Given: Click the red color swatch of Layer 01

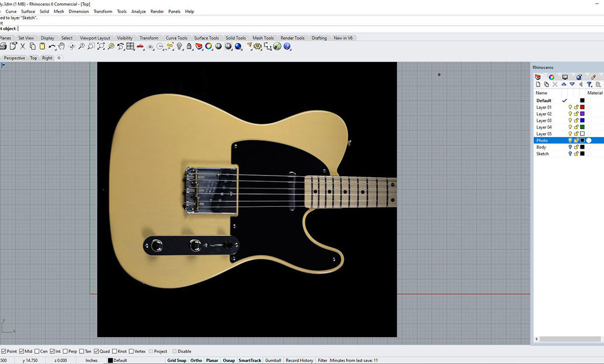Looking at the screenshot, I should [582, 107].
